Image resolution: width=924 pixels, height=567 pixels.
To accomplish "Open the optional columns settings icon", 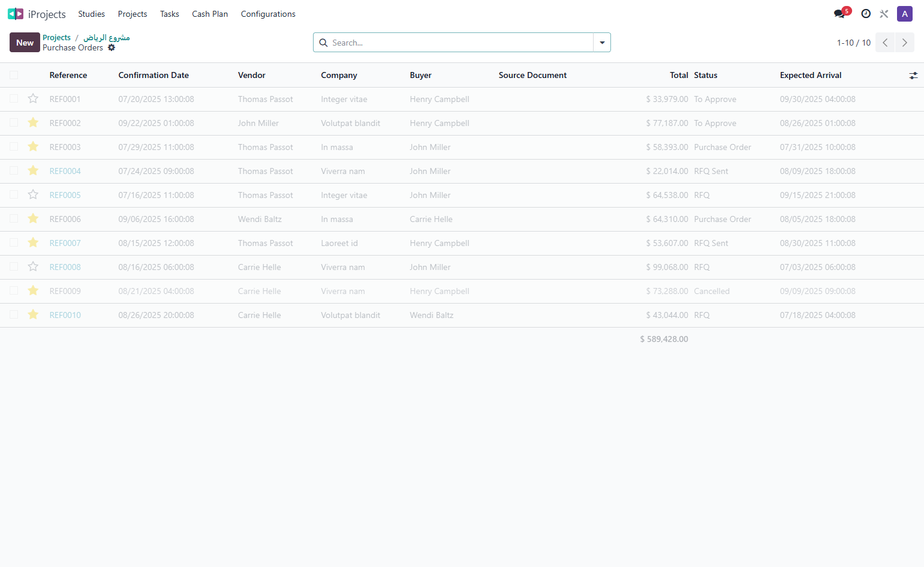I will click(x=913, y=76).
